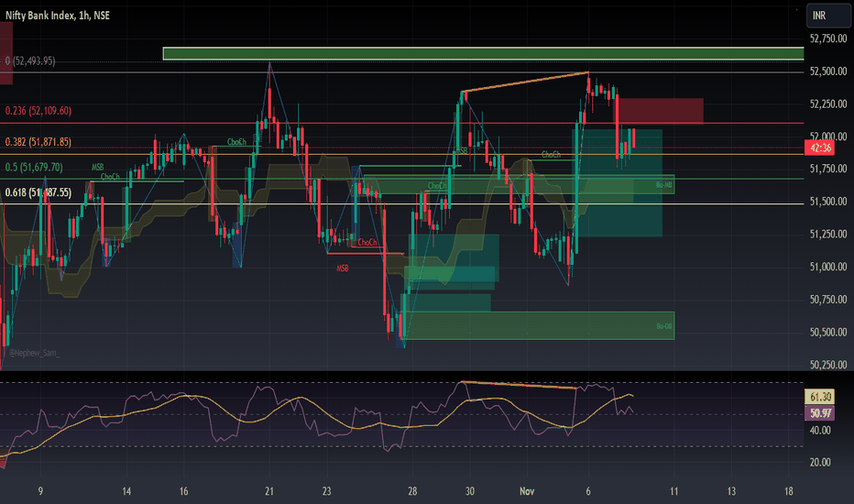Click the Nifty Bank Index chart title
Image resolution: width=854 pixels, height=504 pixels.
pyautogui.click(x=57, y=16)
